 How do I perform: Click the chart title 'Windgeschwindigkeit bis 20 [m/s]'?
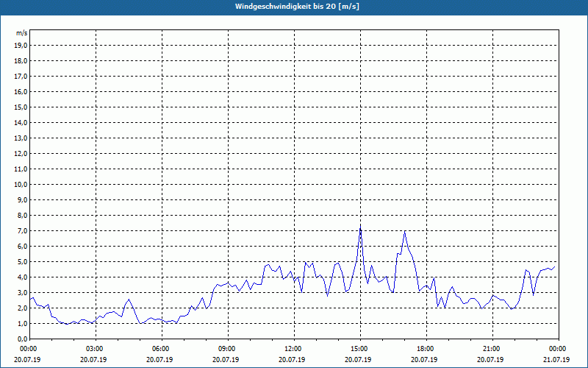[x=297, y=7]
